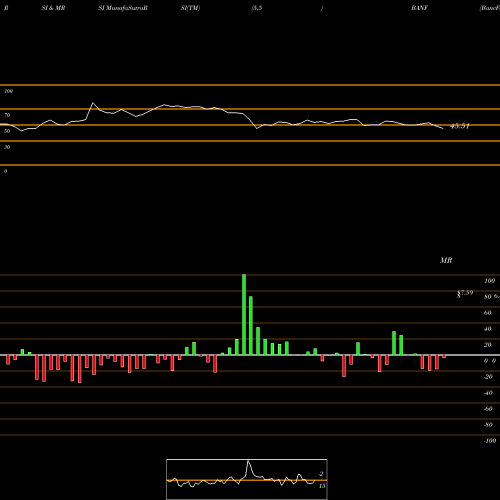Click the MR axis label "100"
Viewport: 500px width, 500px height.
[489, 281]
